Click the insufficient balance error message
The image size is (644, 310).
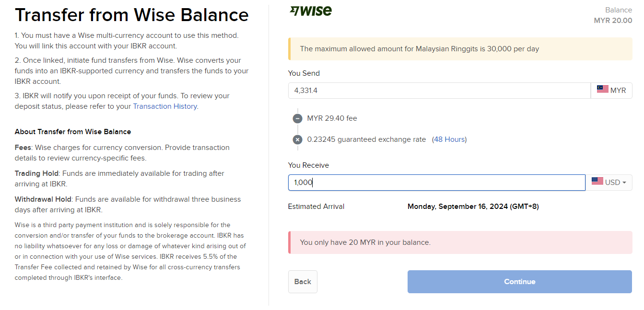(365, 242)
